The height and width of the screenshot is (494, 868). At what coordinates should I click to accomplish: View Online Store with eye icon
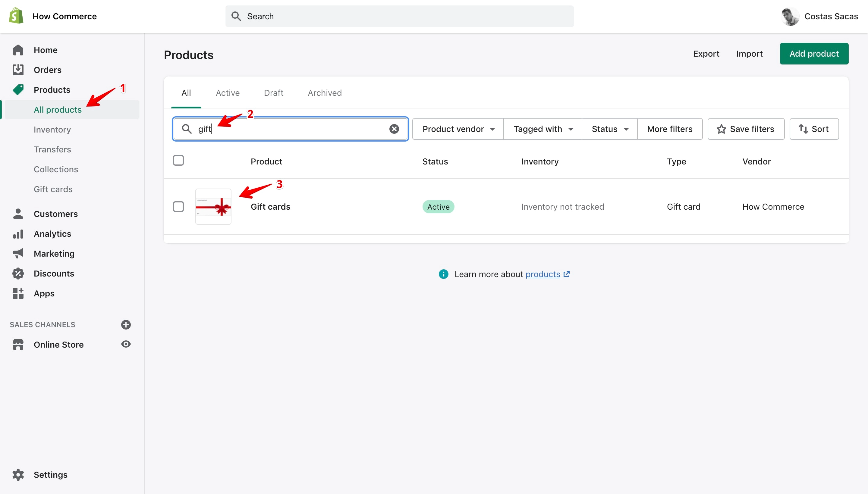126,344
